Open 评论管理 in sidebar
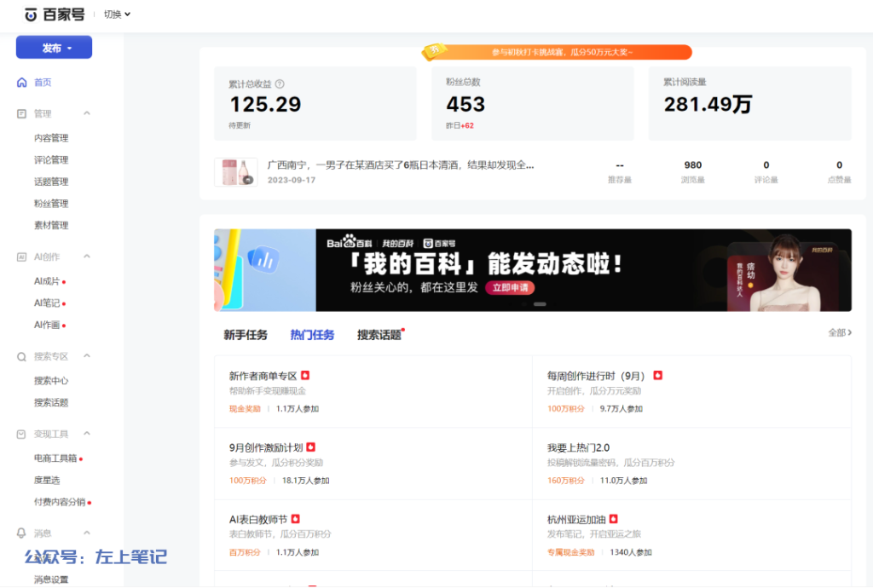The image size is (873, 588). coord(51,160)
